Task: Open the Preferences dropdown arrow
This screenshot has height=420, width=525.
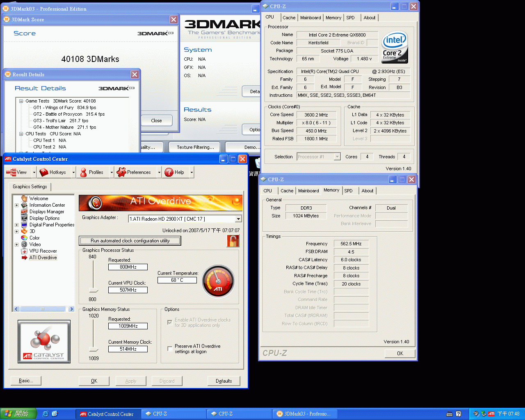Action: click(159, 173)
